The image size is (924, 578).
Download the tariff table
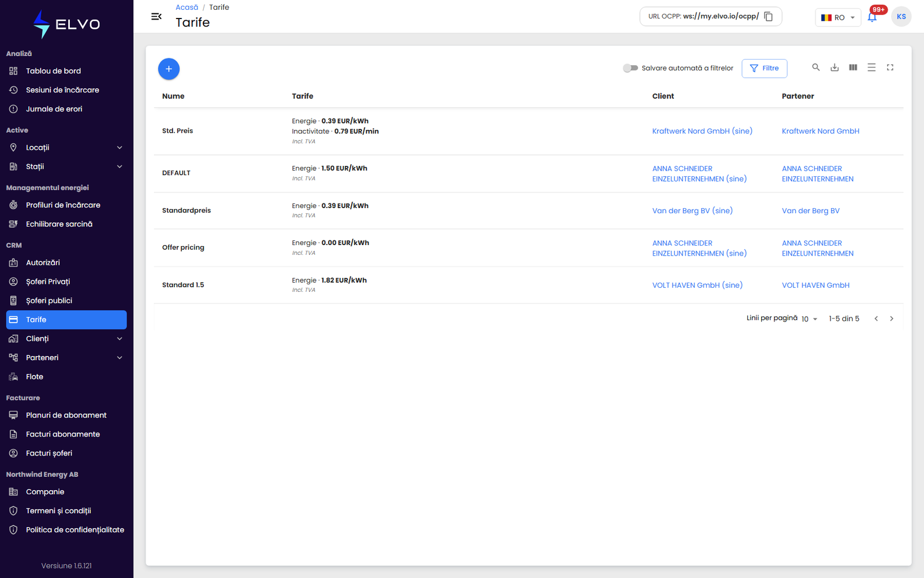(x=834, y=68)
